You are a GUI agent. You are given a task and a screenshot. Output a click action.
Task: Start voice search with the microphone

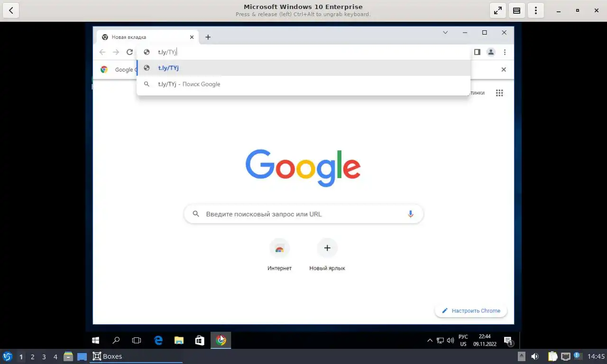coord(411,214)
